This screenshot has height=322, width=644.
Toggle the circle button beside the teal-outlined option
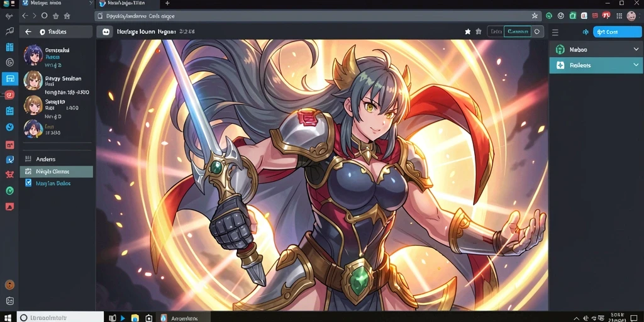(536, 31)
